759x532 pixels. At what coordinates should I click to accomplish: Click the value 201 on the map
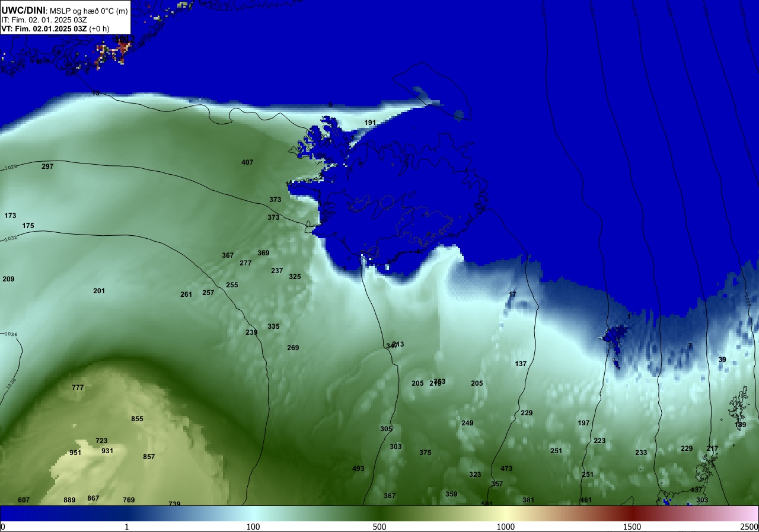point(99,291)
